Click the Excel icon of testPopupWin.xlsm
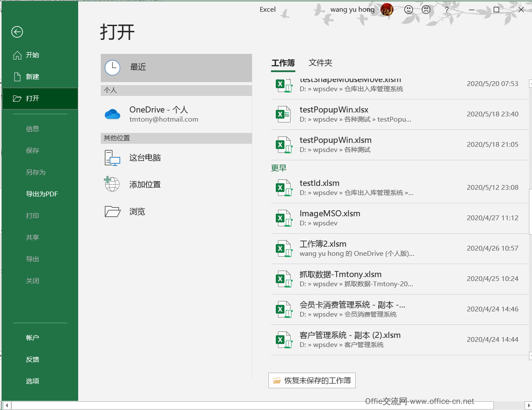The width and height of the screenshot is (532, 410). 284,145
